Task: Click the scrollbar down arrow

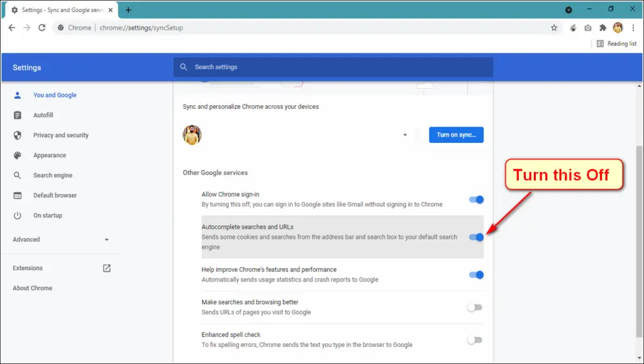Action: coord(640,358)
